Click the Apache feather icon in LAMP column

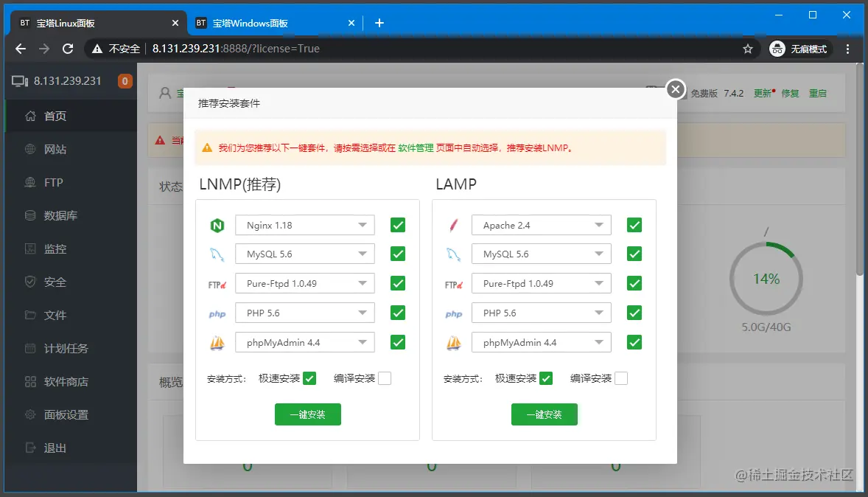(452, 225)
